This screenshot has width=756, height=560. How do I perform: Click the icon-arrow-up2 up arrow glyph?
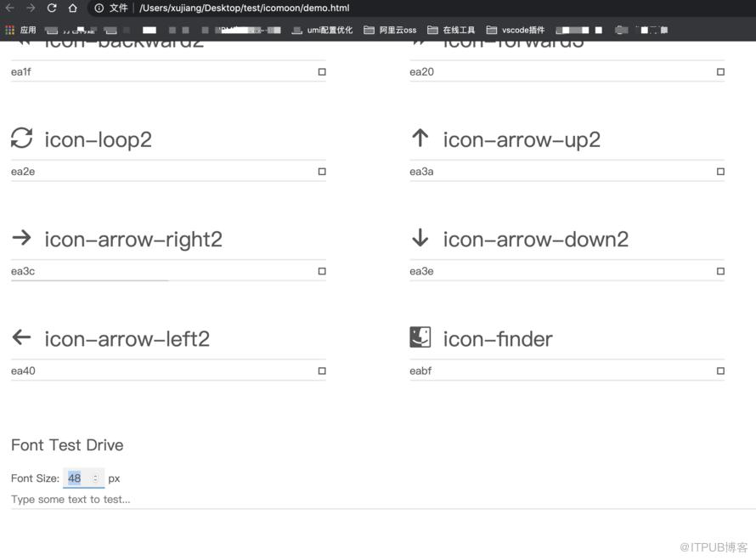pyautogui.click(x=420, y=138)
